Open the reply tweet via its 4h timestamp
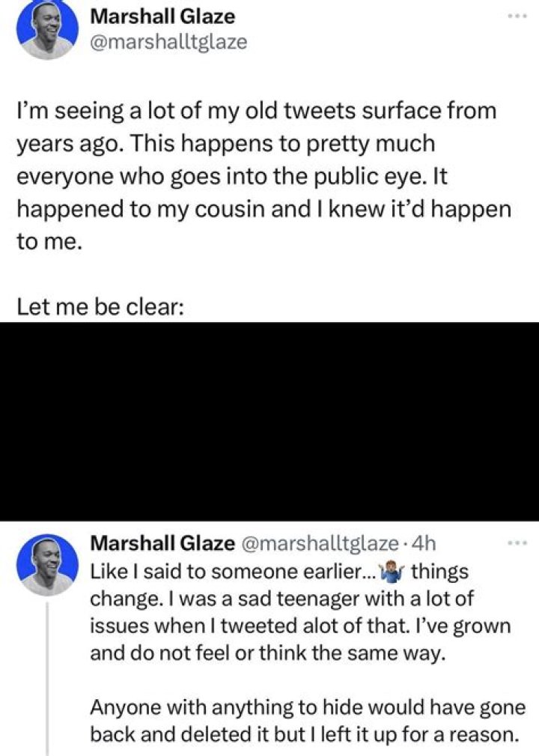 click(x=424, y=543)
